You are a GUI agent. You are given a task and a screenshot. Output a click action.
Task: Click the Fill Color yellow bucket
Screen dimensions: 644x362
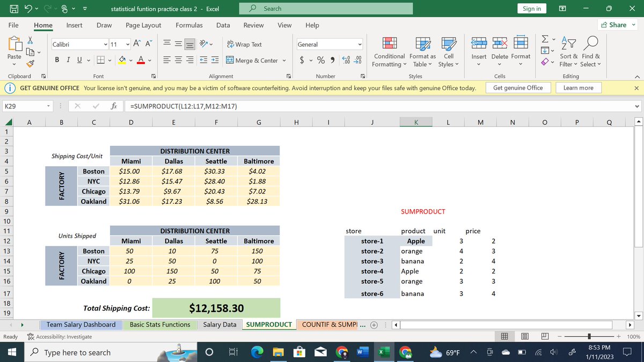pyautogui.click(x=122, y=61)
